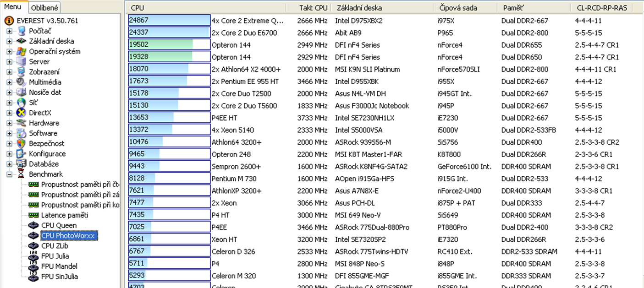Select the EVEREST v3.50.761 root node

(x=47, y=21)
